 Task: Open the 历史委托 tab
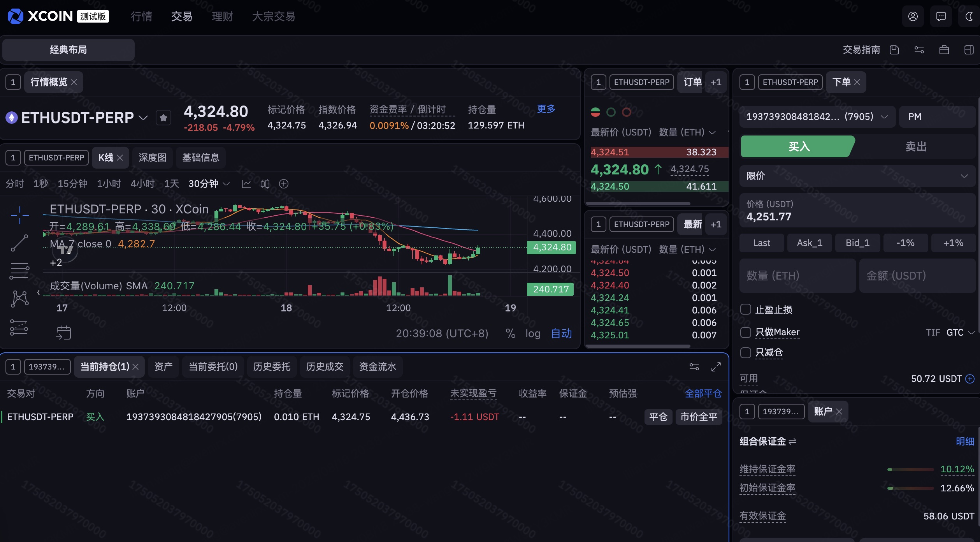272,367
